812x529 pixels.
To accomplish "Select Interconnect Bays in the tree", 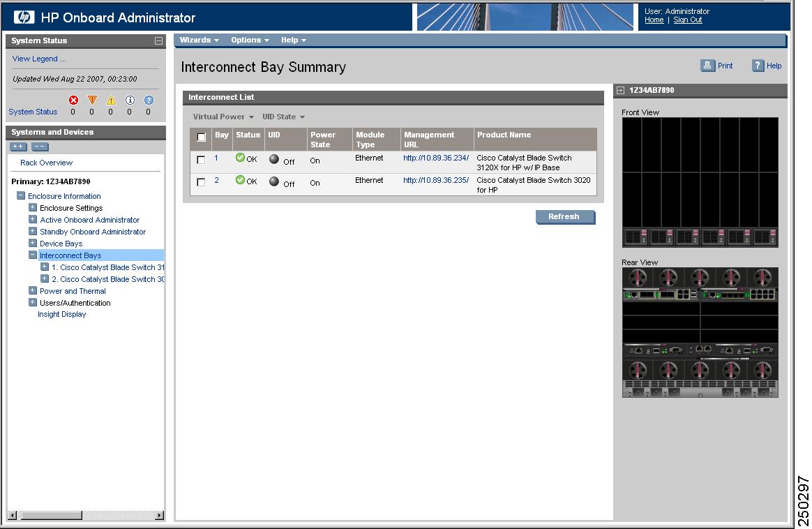I will [70, 255].
